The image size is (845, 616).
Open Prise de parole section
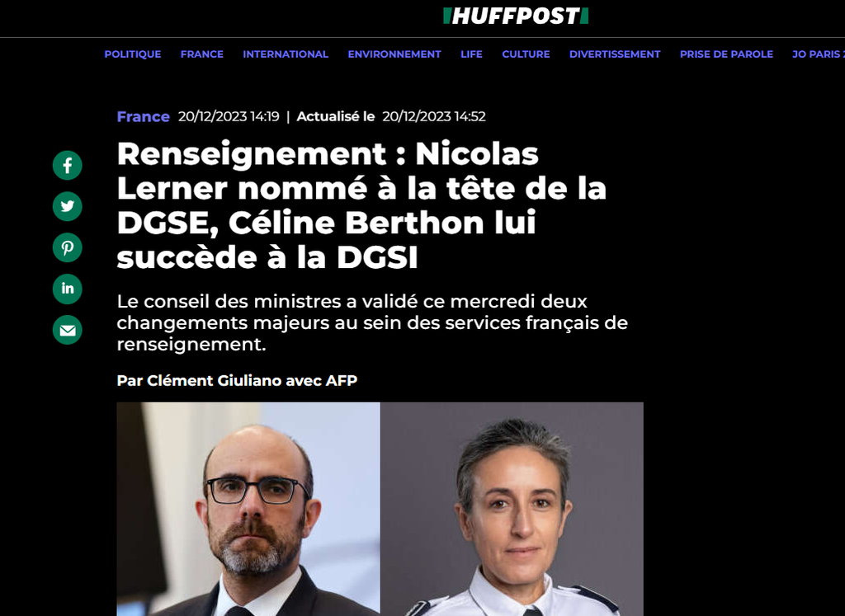pos(726,54)
